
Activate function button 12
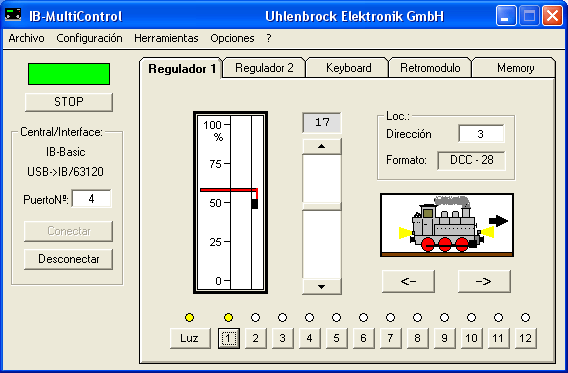[x=526, y=338]
